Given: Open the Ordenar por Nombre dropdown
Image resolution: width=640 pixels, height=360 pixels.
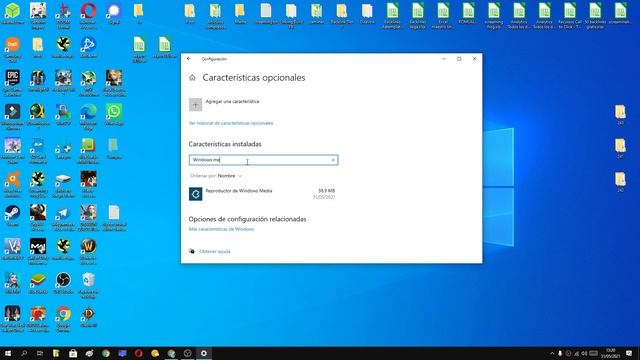Looking at the screenshot, I should pos(216,176).
